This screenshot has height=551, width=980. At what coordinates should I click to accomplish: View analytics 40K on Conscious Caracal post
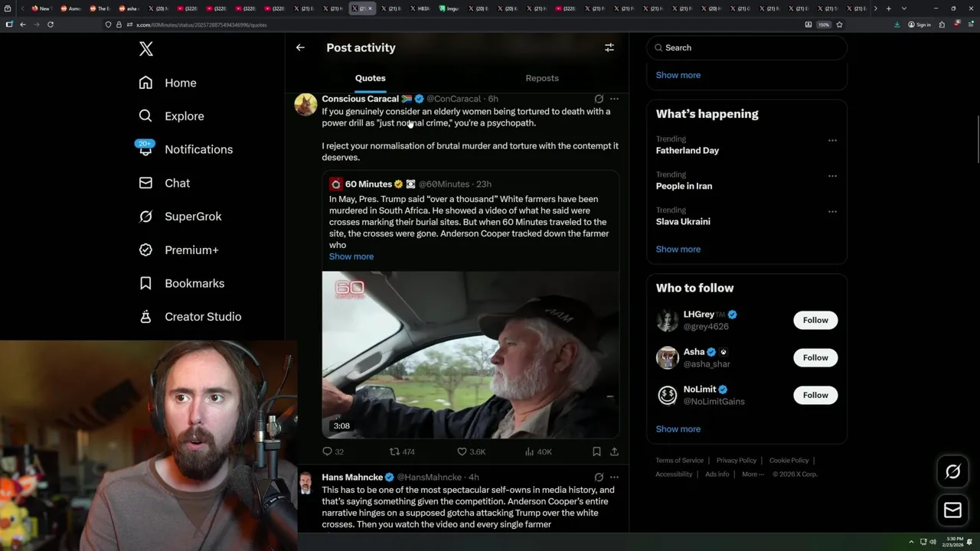point(538,452)
